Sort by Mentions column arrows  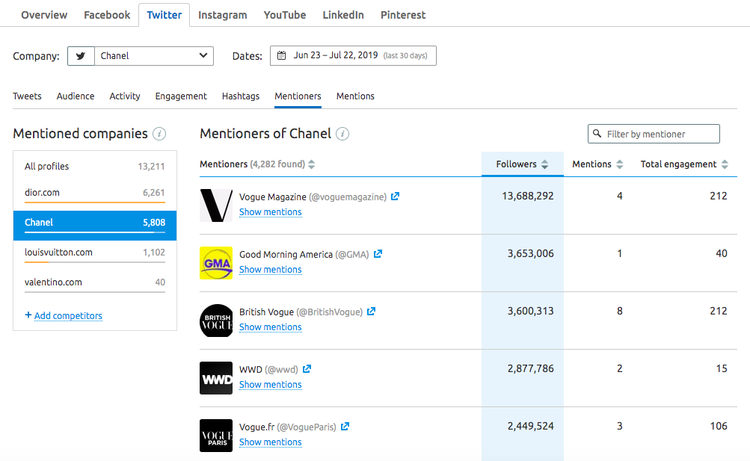pos(620,165)
